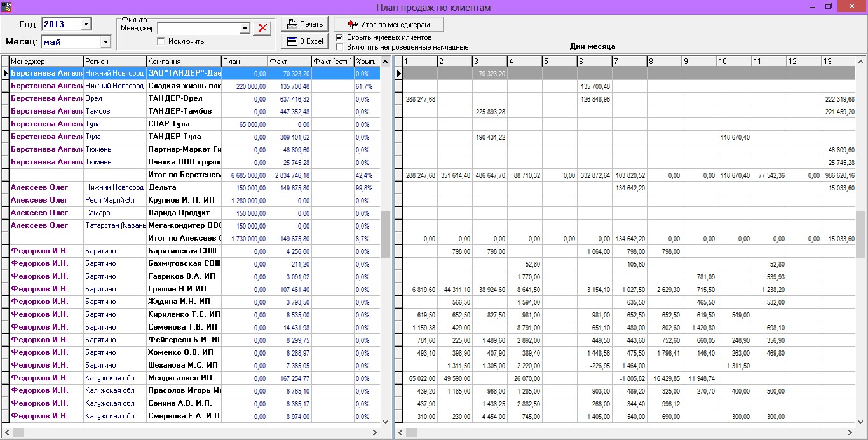Select company ТАНДЕР-Орел cell
The width and height of the screenshot is (868, 440).
coord(184,99)
